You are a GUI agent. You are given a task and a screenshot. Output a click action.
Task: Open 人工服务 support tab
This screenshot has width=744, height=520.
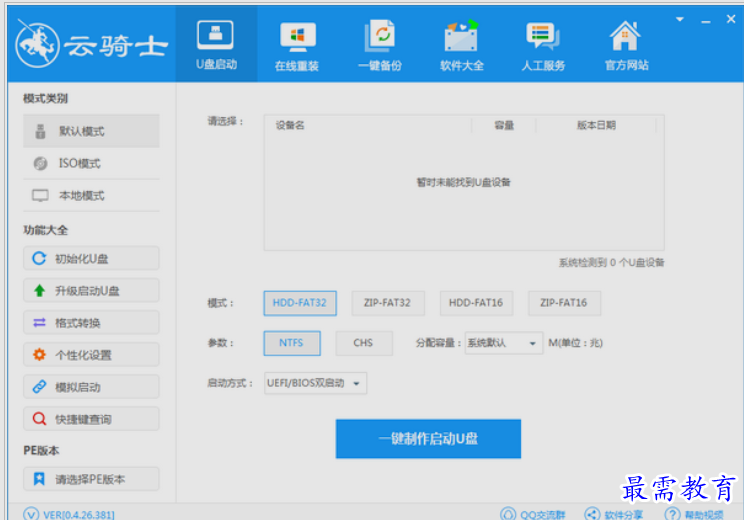[x=543, y=46]
